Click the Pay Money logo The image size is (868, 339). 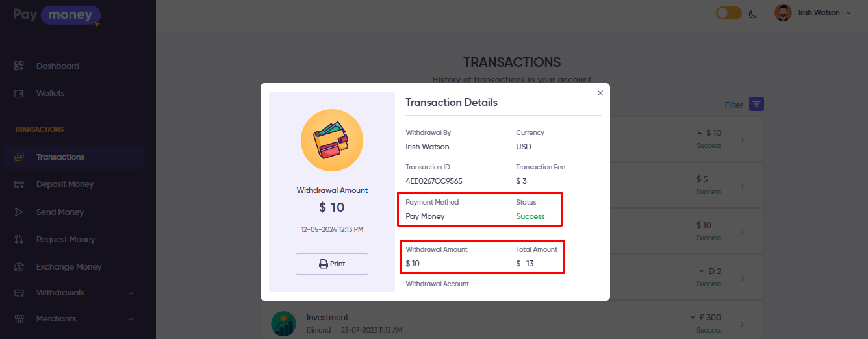(x=57, y=15)
